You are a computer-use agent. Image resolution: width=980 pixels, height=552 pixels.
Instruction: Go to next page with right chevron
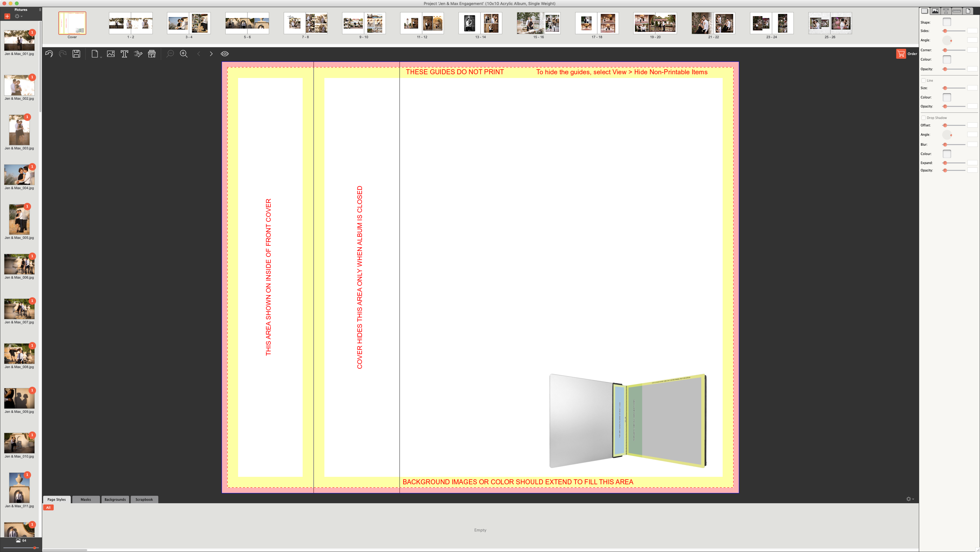[x=211, y=54]
